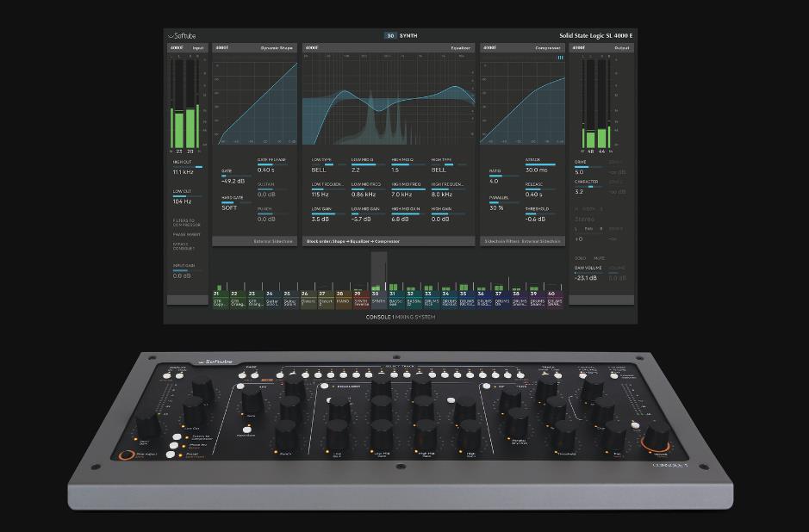This screenshot has width=809, height=532.
Task: Click the Punch knob on the controller
Action: click(286, 436)
